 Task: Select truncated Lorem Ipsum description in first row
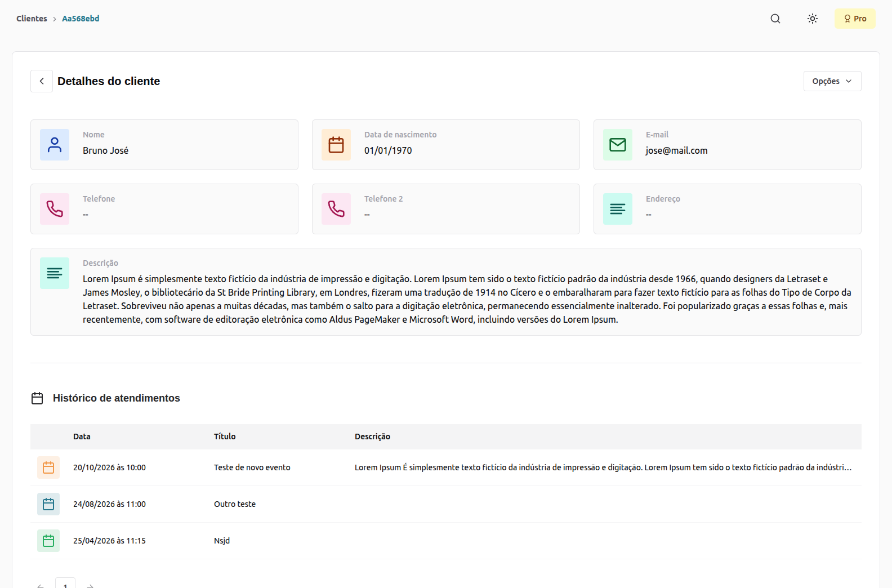[603, 467]
